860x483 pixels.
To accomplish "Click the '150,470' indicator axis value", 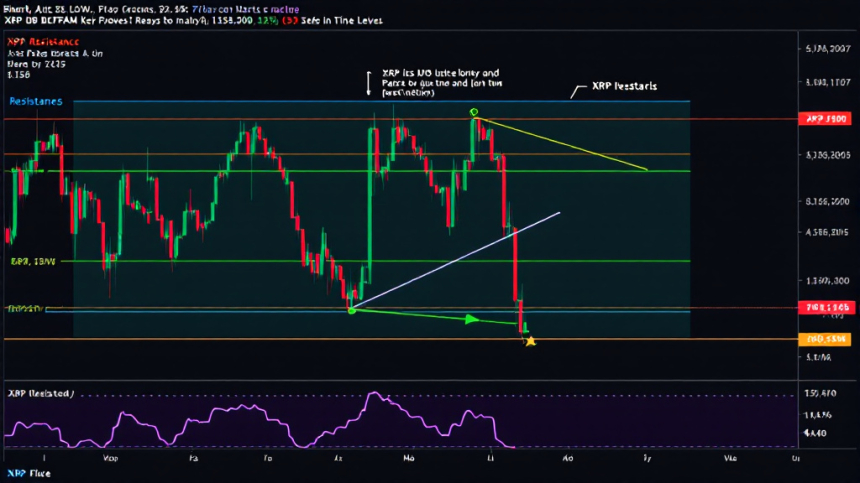I will click(820, 393).
